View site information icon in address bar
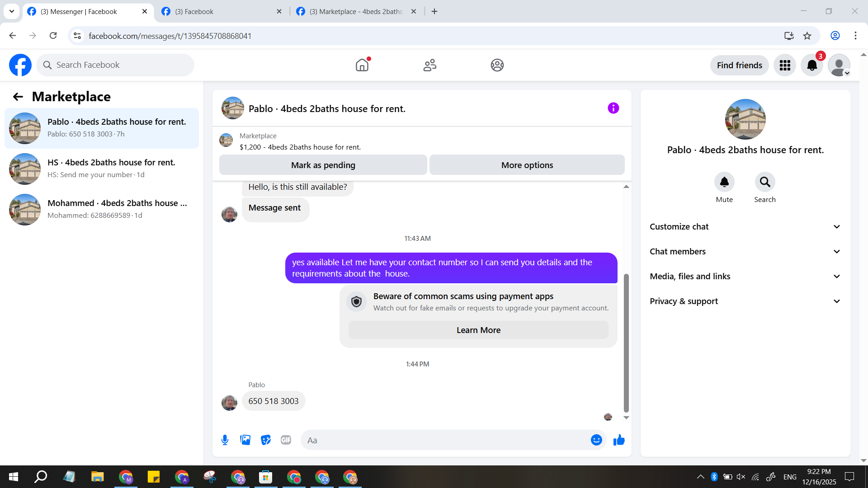This screenshot has width=868, height=488. click(x=77, y=36)
